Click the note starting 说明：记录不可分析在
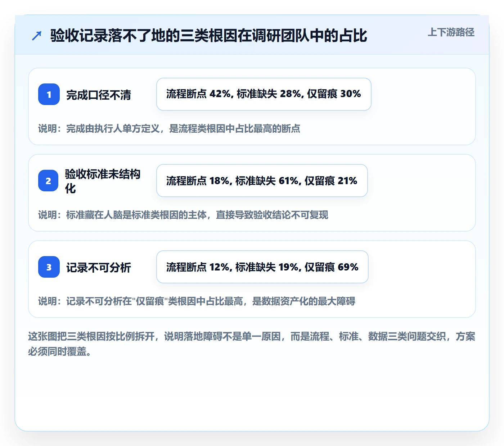 (197, 301)
